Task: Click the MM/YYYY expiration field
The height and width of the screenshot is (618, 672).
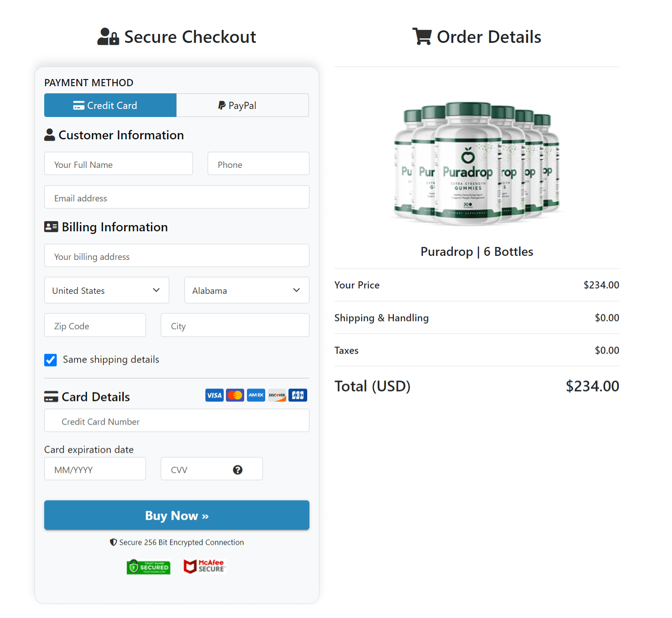Action: tap(95, 468)
